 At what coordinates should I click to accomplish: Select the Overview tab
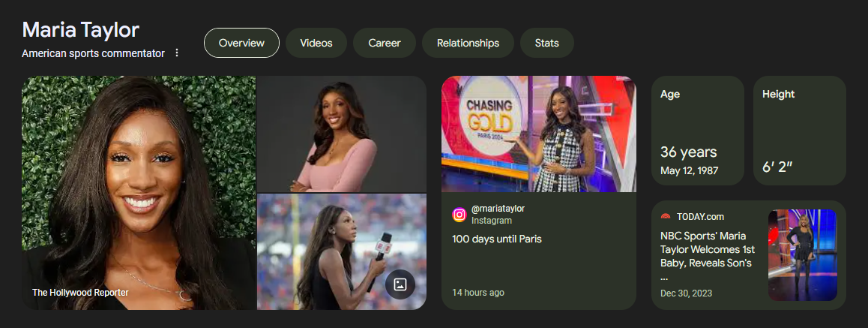point(241,43)
